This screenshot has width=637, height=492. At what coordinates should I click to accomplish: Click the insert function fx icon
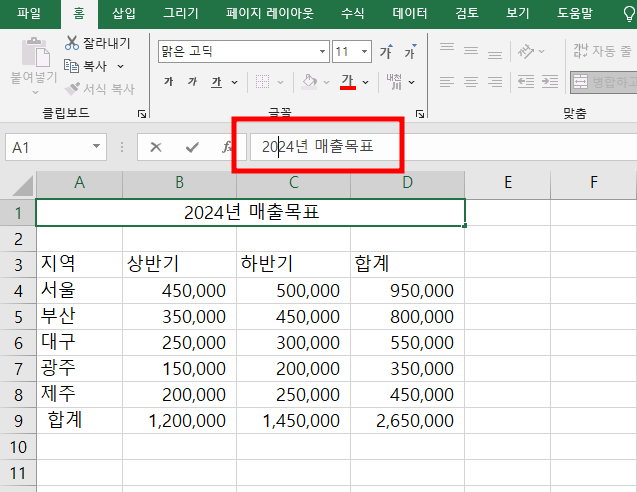[228, 147]
